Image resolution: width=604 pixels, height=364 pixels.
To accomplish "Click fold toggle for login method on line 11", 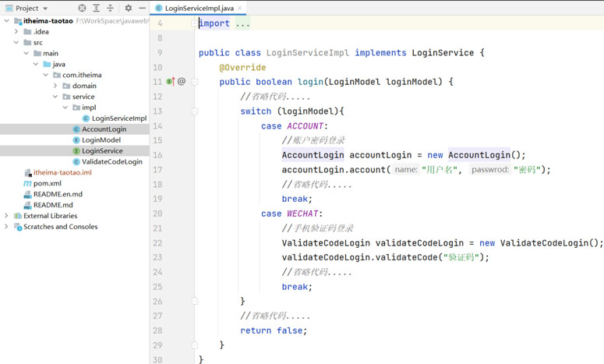I will (195, 82).
